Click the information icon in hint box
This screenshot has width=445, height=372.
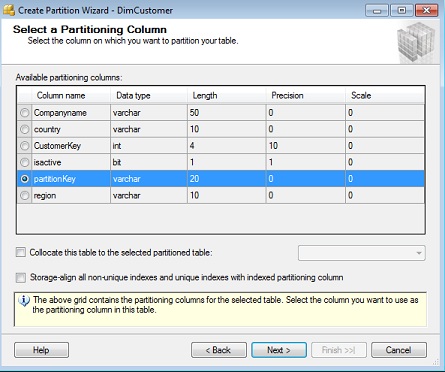point(24,300)
